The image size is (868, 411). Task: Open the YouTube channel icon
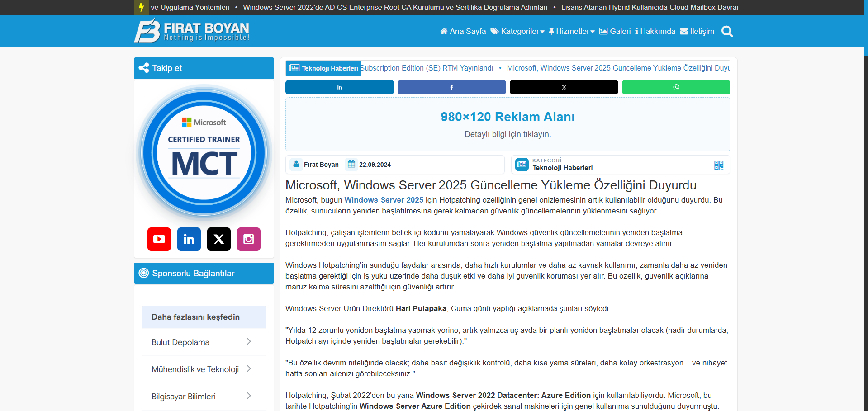(x=159, y=239)
